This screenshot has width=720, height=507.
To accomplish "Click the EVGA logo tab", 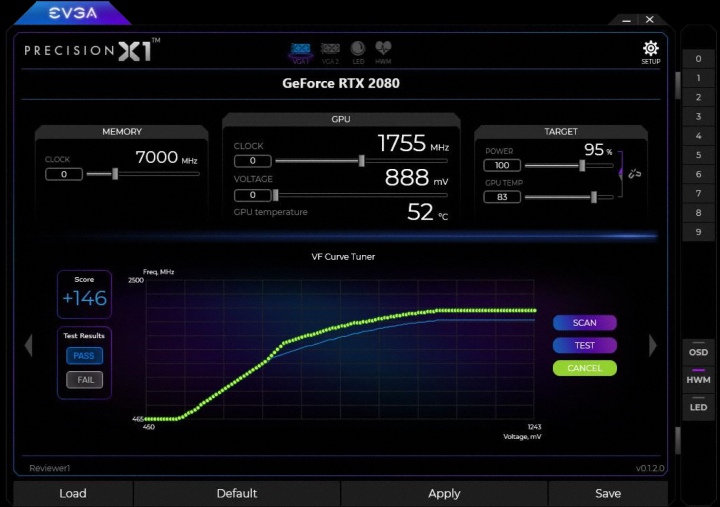I will point(73,13).
